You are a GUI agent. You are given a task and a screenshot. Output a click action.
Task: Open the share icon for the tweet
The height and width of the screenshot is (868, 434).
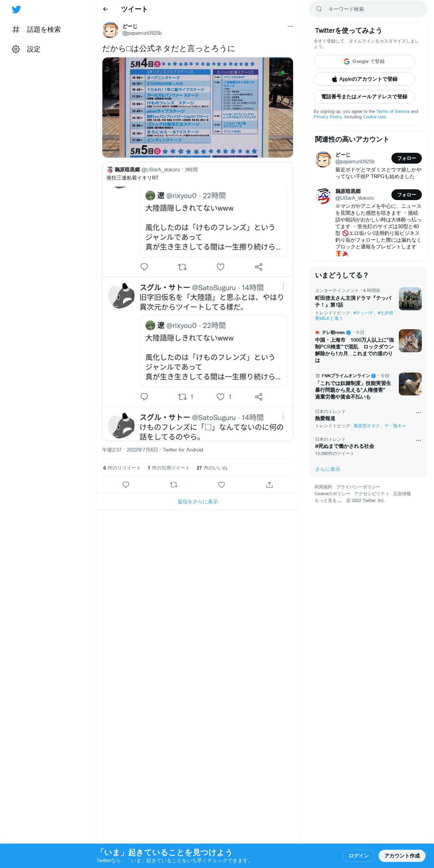pyautogui.click(x=269, y=485)
